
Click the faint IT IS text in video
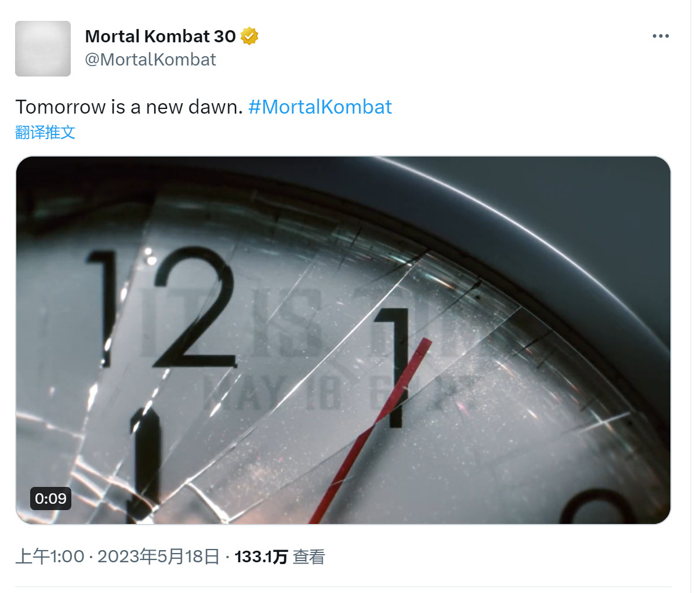[232, 323]
